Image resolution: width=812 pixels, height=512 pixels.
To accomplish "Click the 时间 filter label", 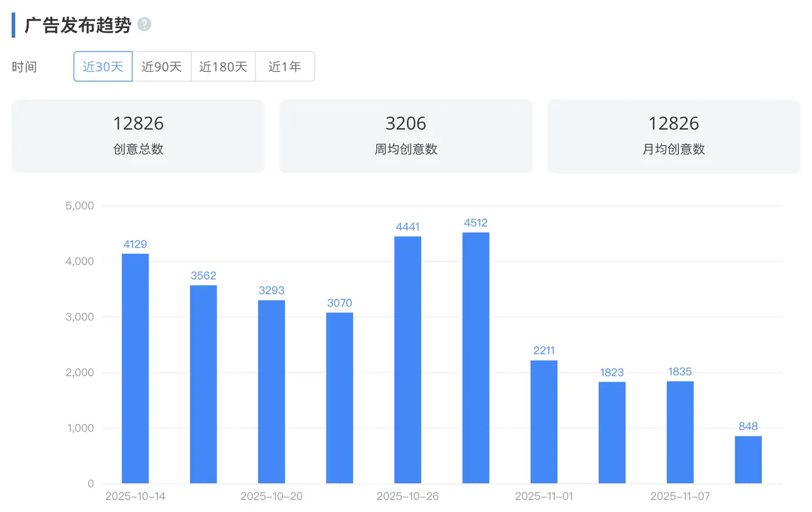I will point(24,67).
